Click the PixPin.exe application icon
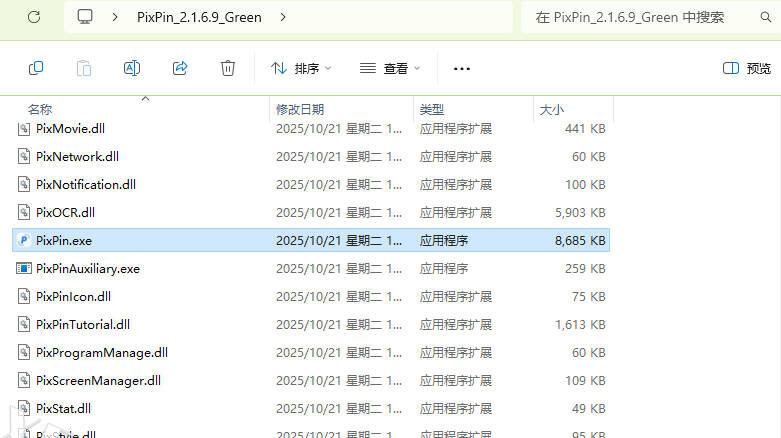 (x=25, y=240)
